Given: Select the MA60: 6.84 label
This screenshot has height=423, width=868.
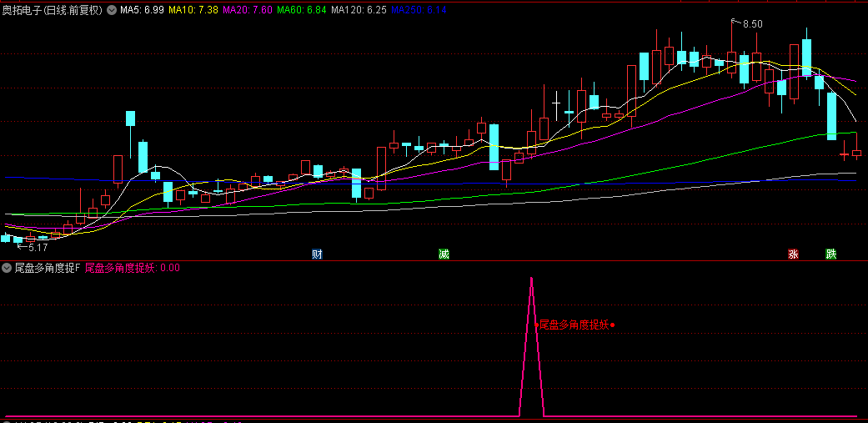Looking at the screenshot, I should pos(302,10).
